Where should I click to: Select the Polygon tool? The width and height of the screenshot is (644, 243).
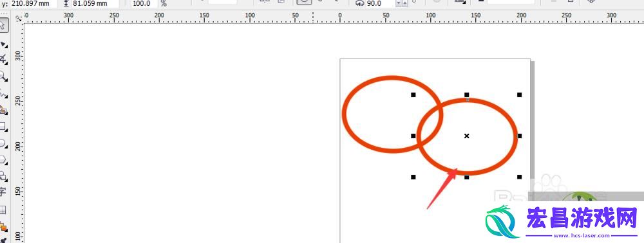click(x=3, y=160)
